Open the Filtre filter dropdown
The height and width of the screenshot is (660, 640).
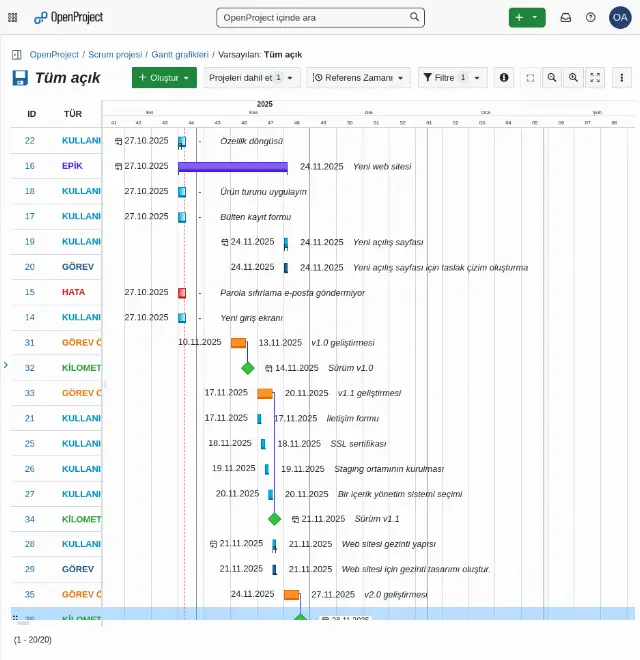tap(453, 77)
